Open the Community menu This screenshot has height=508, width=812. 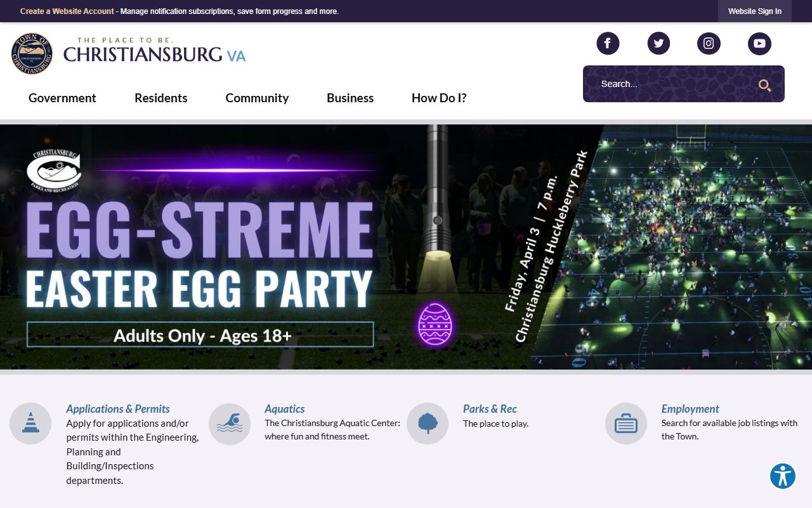pyautogui.click(x=257, y=98)
